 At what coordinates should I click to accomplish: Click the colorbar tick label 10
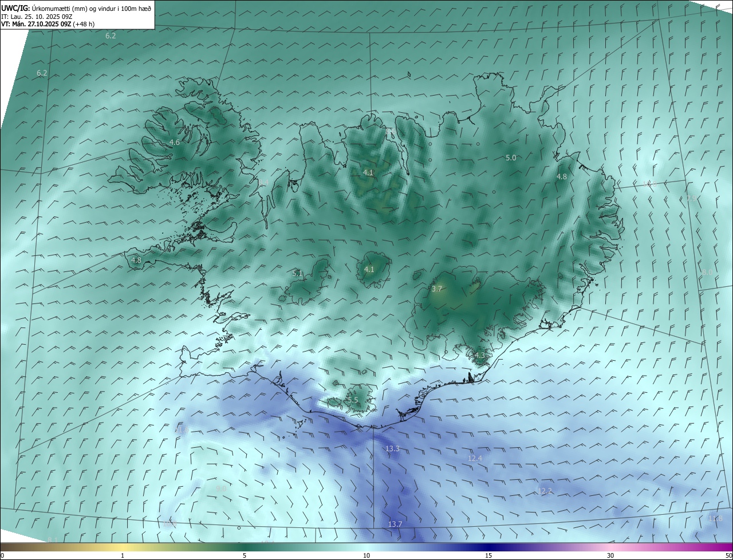(x=366, y=556)
